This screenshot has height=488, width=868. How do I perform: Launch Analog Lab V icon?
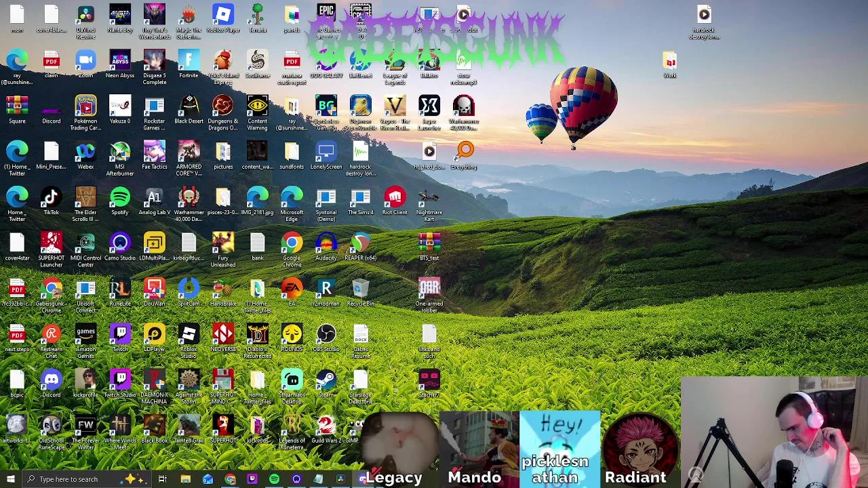pyautogui.click(x=155, y=201)
